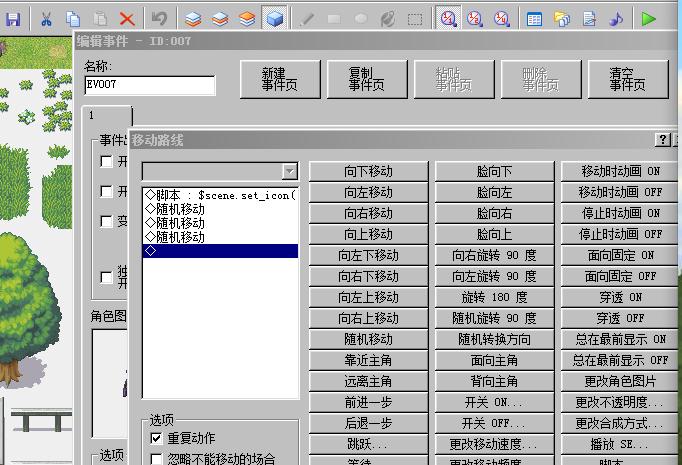682x465 pixels.
Task: Select the Ellipse drawing tool
Action: point(361,19)
